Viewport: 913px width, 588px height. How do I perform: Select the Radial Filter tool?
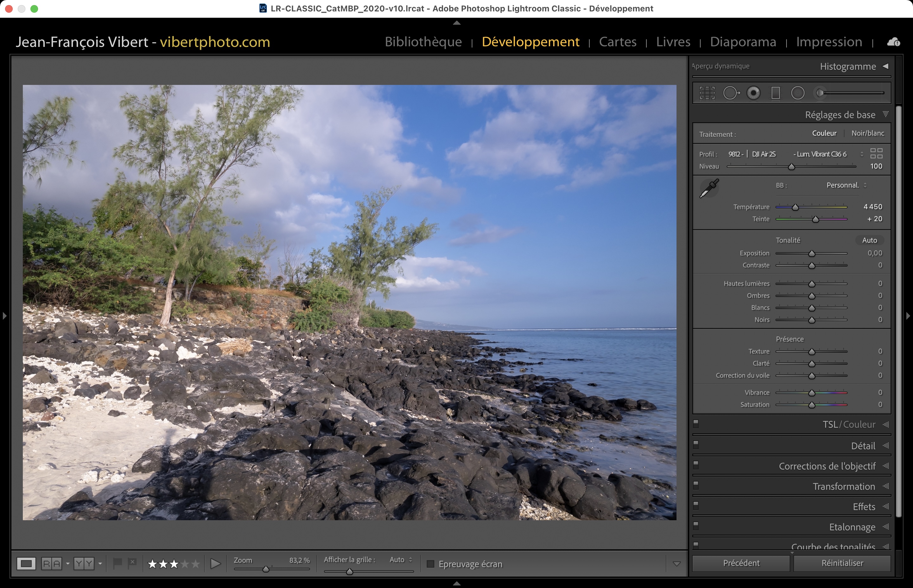pos(798,93)
